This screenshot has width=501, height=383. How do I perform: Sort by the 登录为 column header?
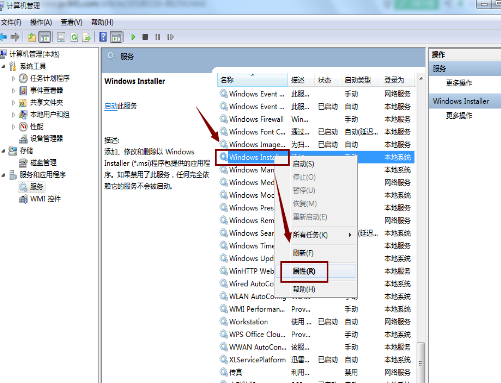point(397,80)
